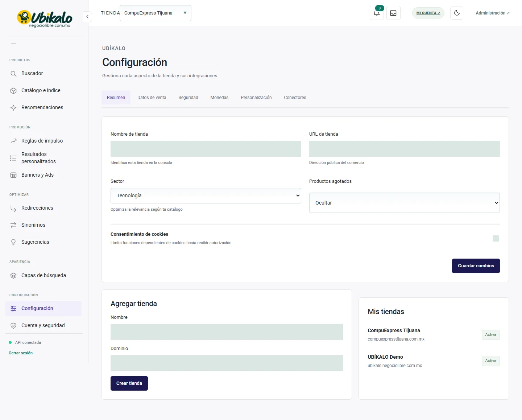Click the Capas de búsqueda layers icon

(x=13, y=276)
